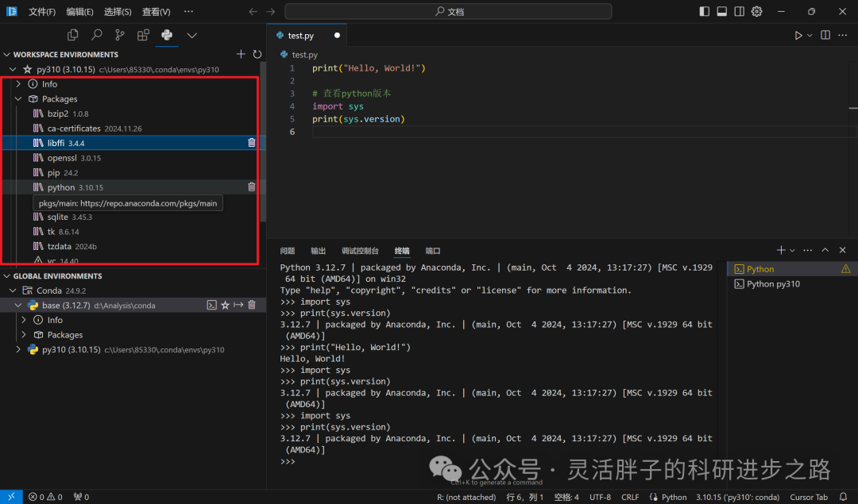Open the Search view icon
This screenshot has height=504, width=858.
97,35
